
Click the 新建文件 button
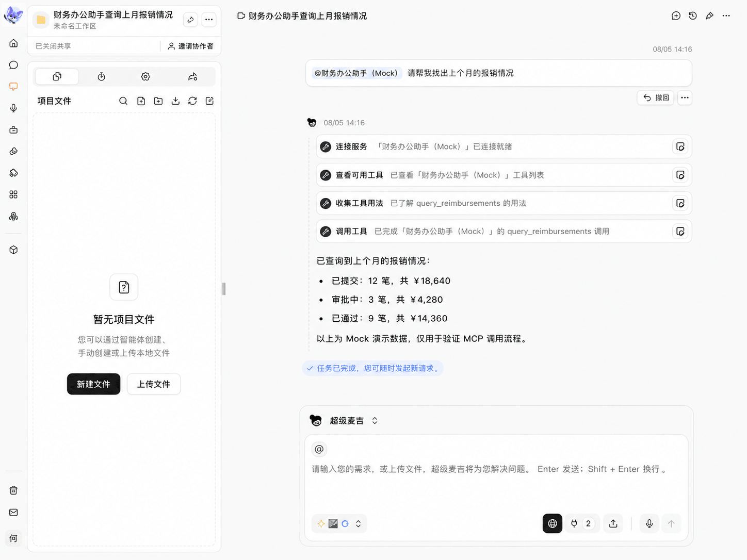(93, 384)
